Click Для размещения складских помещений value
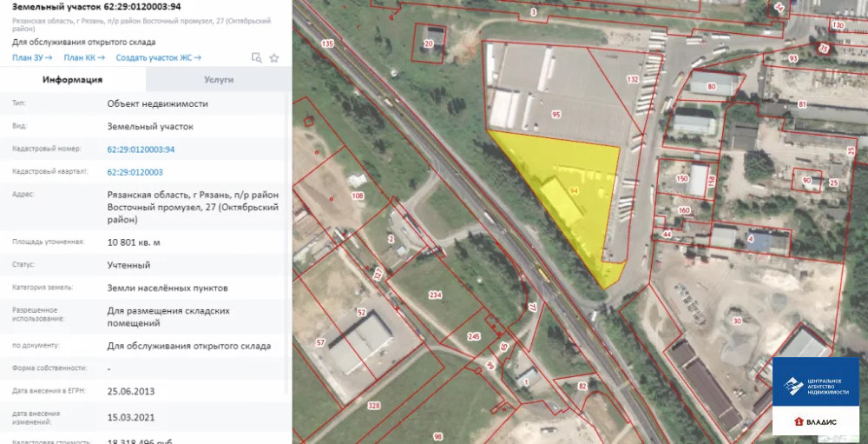The width and height of the screenshot is (868, 444). point(168,317)
